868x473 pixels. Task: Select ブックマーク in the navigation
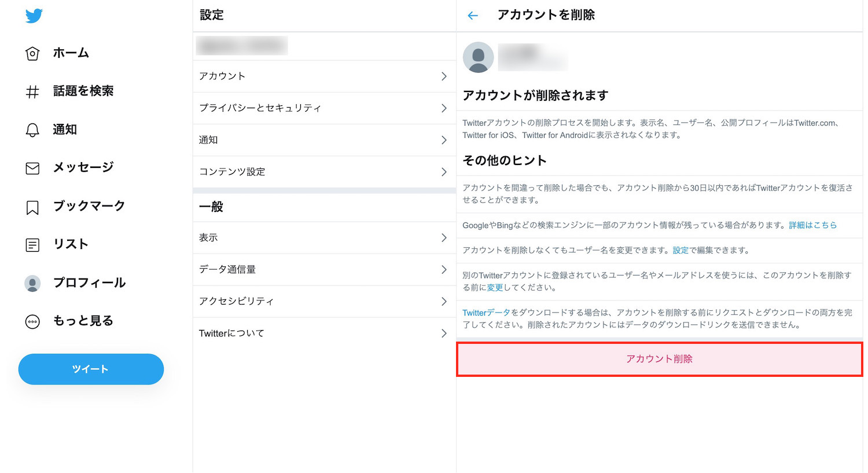pos(89,206)
